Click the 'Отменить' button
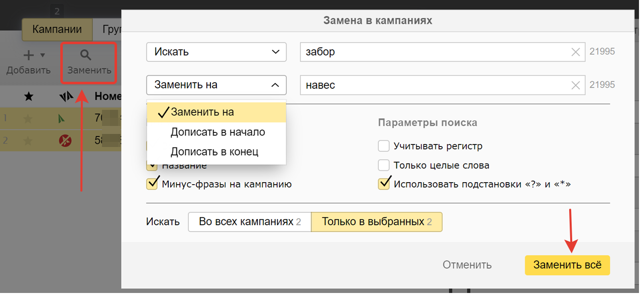 (x=467, y=265)
